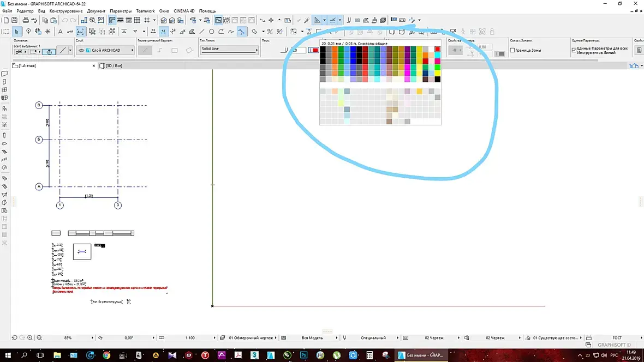Open the 01 Обмерочный чертеж layer combination dropdown

point(248,338)
